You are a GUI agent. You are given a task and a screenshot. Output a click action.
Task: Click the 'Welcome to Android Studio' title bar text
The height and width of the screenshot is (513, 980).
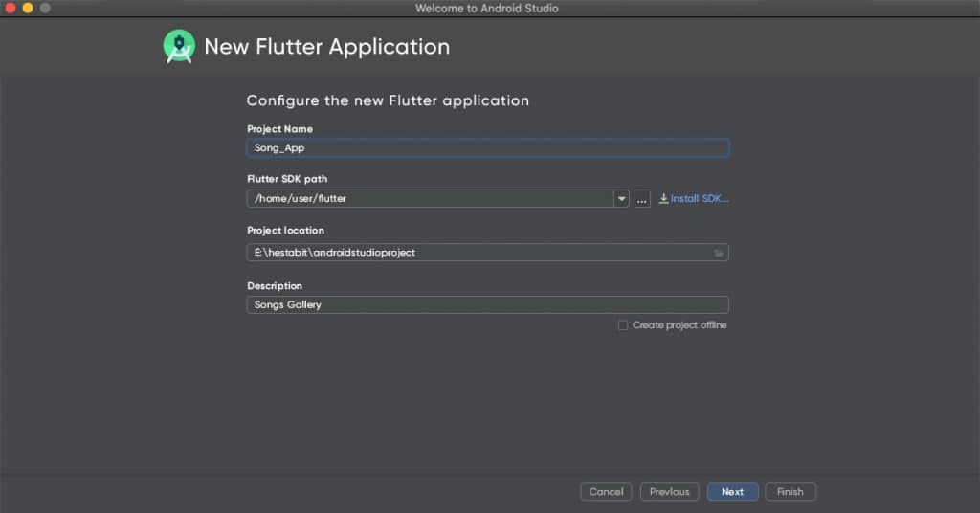pos(487,8)
